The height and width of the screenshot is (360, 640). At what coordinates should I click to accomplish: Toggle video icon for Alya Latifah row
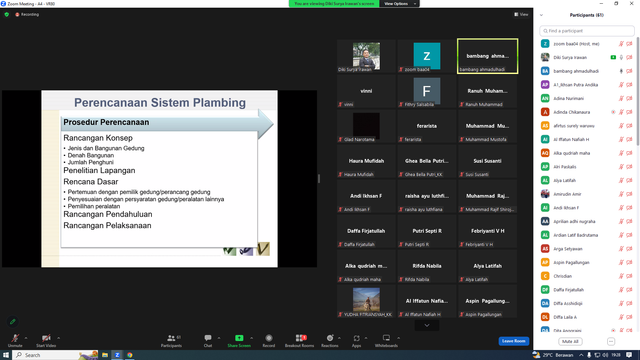629,180
